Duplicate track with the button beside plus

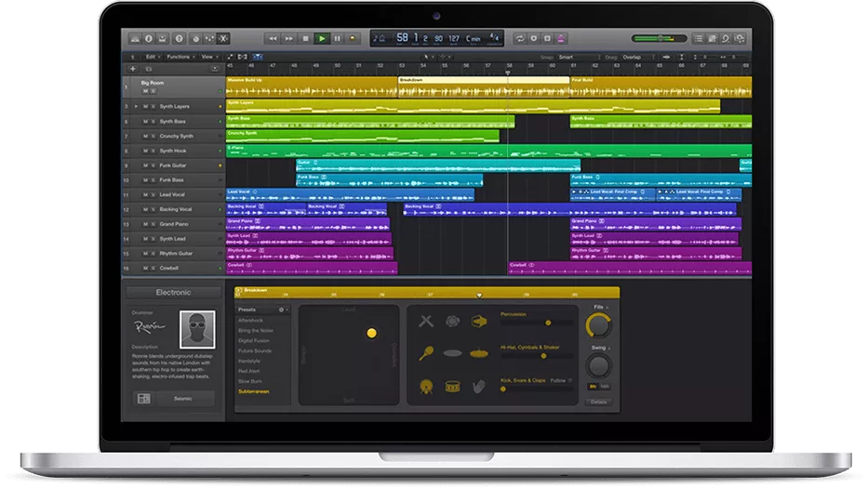148,69
